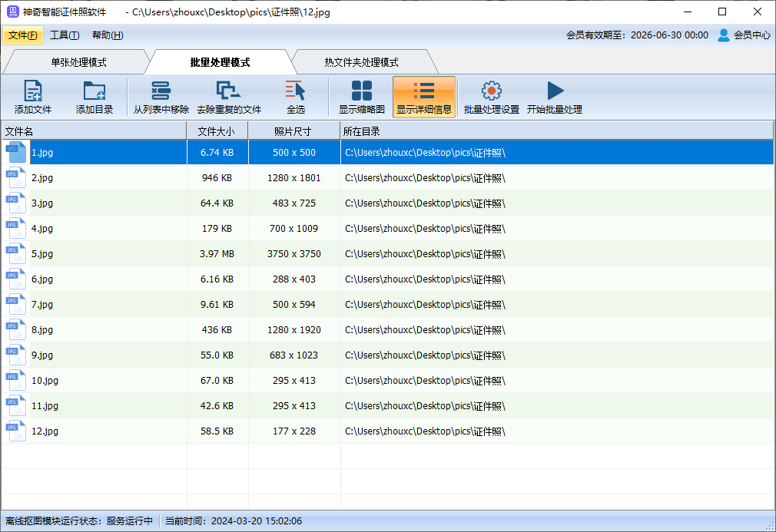The height and width of the screenshot is (532, 776).
Task: Open the Member Center user icon
Action: pos(724,35)
